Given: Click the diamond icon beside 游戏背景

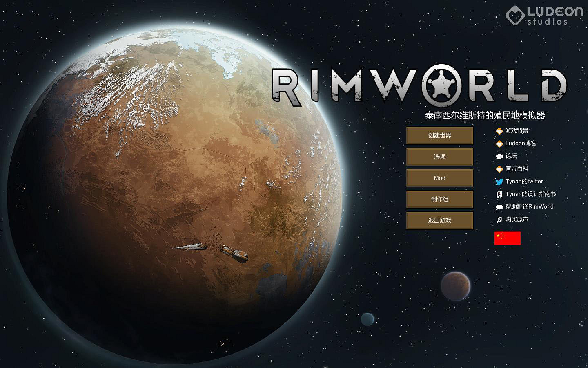Looking at the screenshot, I should [x=499, y=131].
